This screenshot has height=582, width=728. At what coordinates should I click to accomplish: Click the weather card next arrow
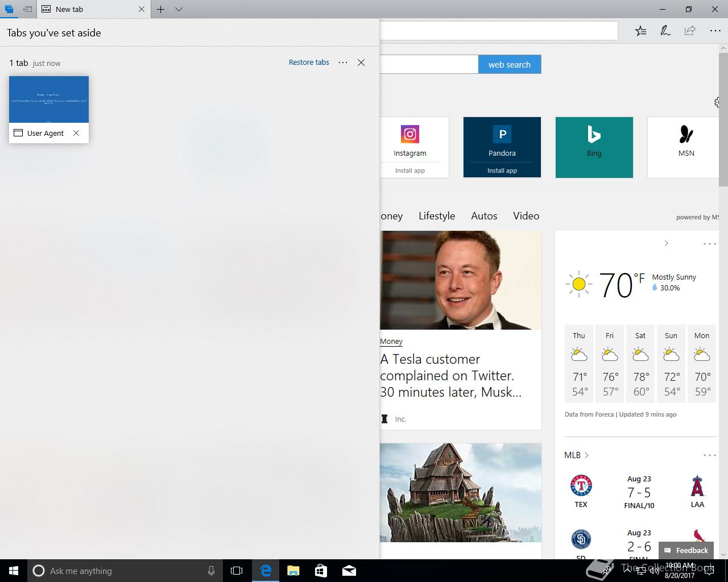pyautogui.click(x=666, y=243)
